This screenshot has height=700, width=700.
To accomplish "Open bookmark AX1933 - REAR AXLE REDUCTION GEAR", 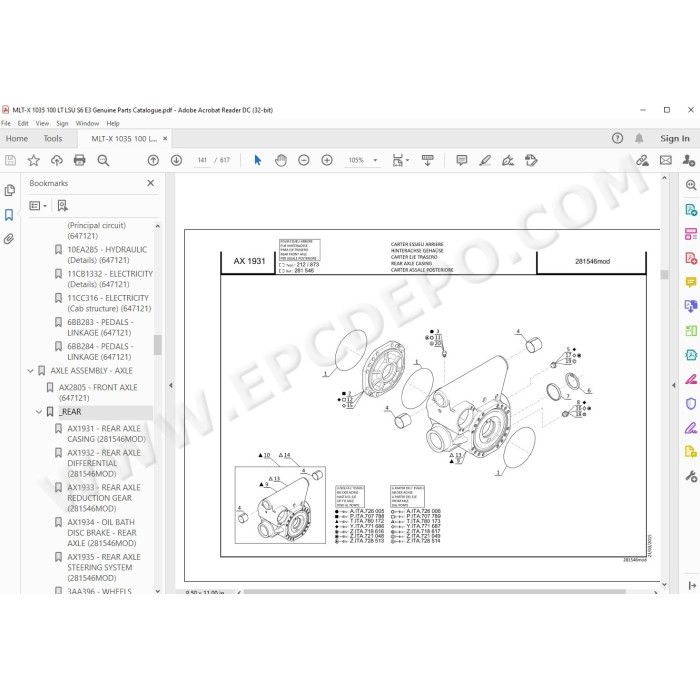I will tap(104, 498).
